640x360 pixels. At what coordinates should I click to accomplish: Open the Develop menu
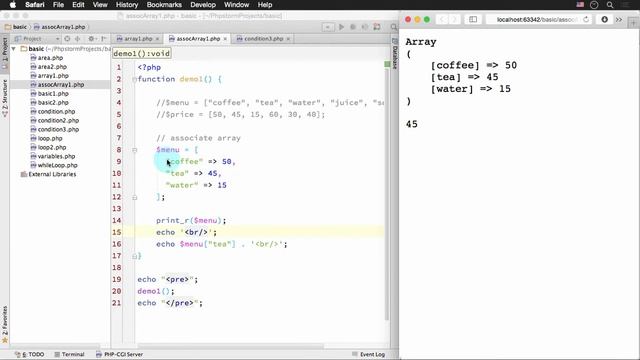tap(203, 5)
